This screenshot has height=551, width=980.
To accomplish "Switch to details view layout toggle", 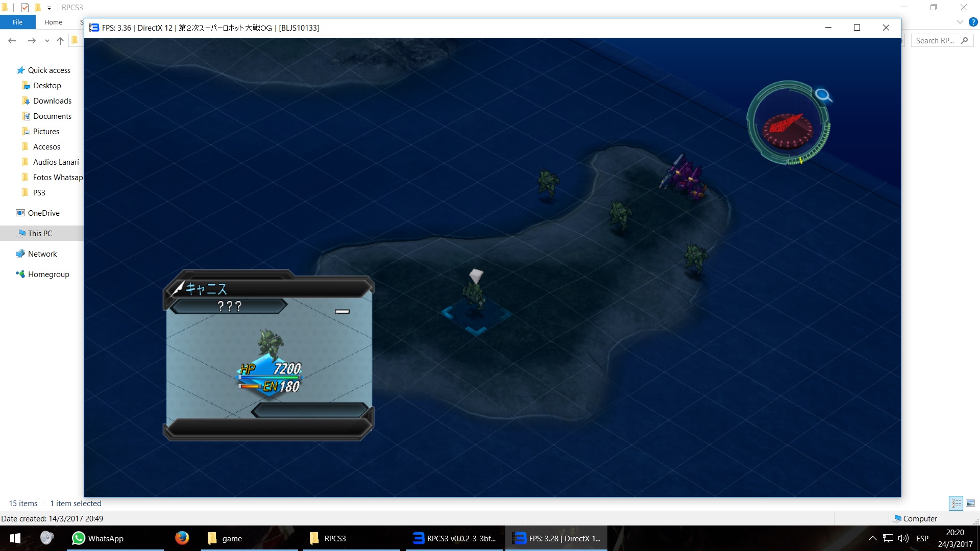I will [956, 503].
